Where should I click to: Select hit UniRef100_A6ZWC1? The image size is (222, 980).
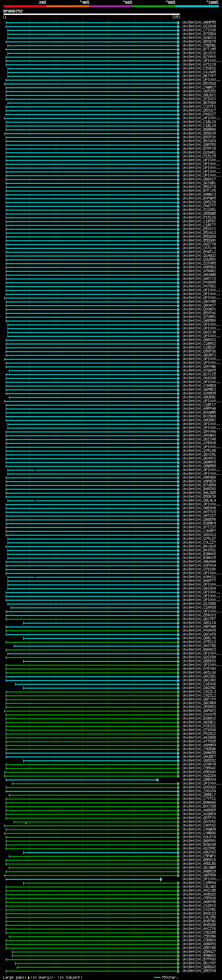(x=199, y=722)
